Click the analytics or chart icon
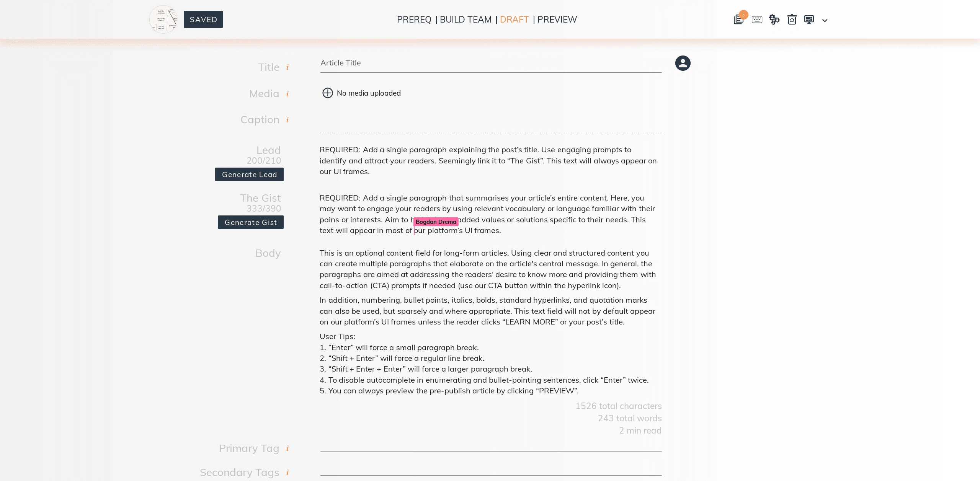The width and height of the screenshot is (980, 481). pyautogui.click(x=809, y=20)
